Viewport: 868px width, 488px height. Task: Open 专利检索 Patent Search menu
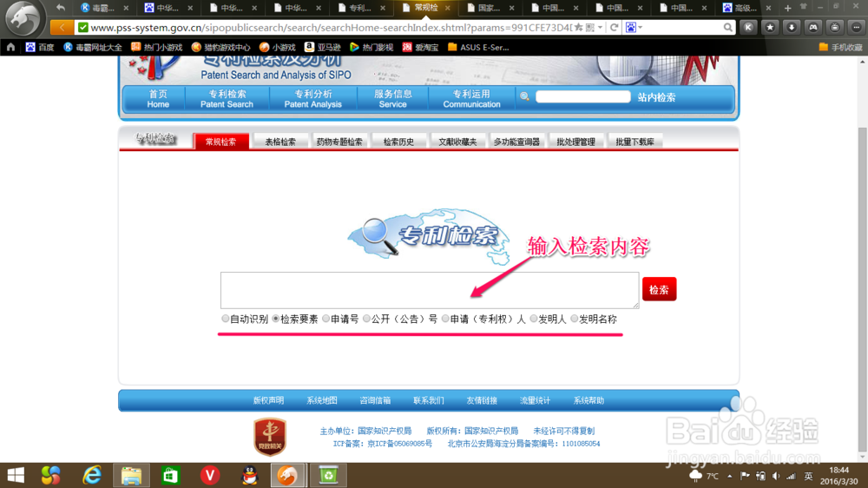[227, 99]
